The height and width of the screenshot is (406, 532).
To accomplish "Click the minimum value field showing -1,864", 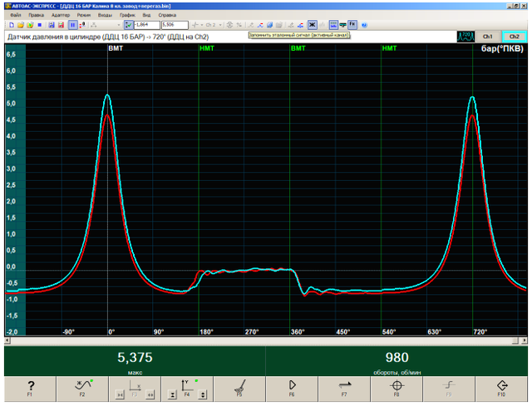I will pyautogui.click(x=146, y=25).
